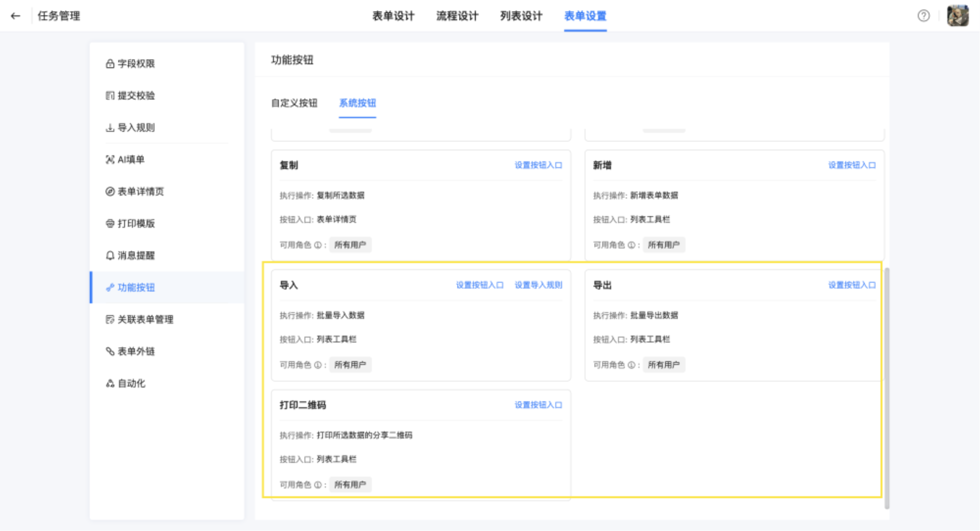Click 所有用户 role tag in 新增 card
This screenshot has width=980, height=531.
point(664,245)
